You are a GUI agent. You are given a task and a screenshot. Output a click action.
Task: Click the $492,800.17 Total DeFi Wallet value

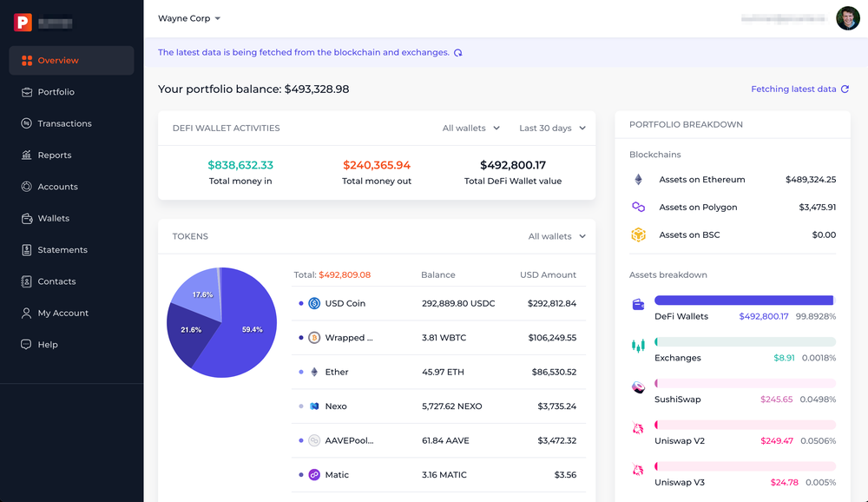513,165
